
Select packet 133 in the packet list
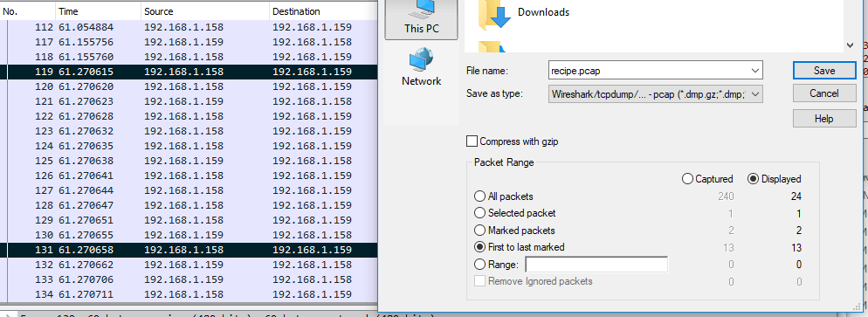click(189, 279)
